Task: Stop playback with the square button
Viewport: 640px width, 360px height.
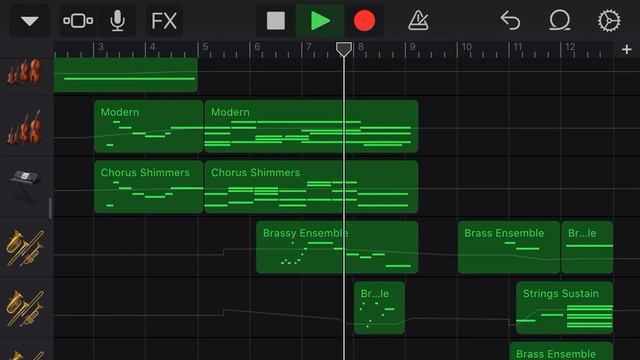Action: click(276, 21)
